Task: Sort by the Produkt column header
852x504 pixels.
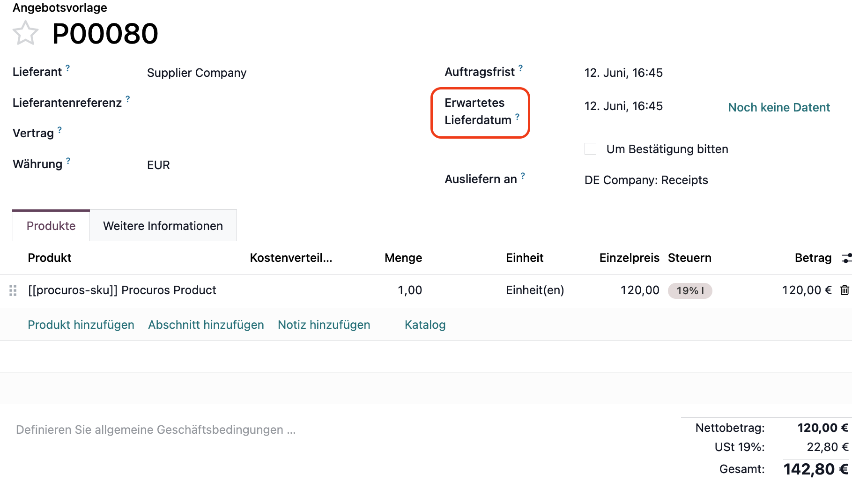Action: coord(50,258)
